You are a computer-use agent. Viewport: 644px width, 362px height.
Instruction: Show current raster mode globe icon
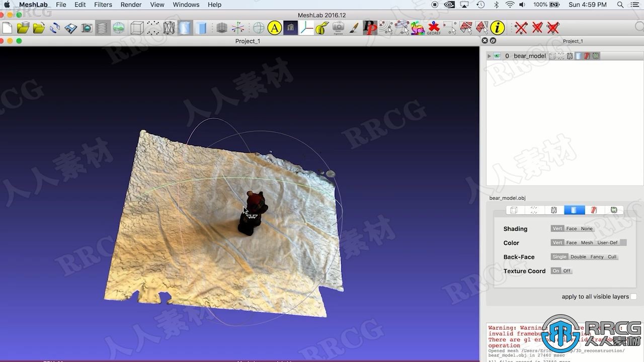click(119, 28)
